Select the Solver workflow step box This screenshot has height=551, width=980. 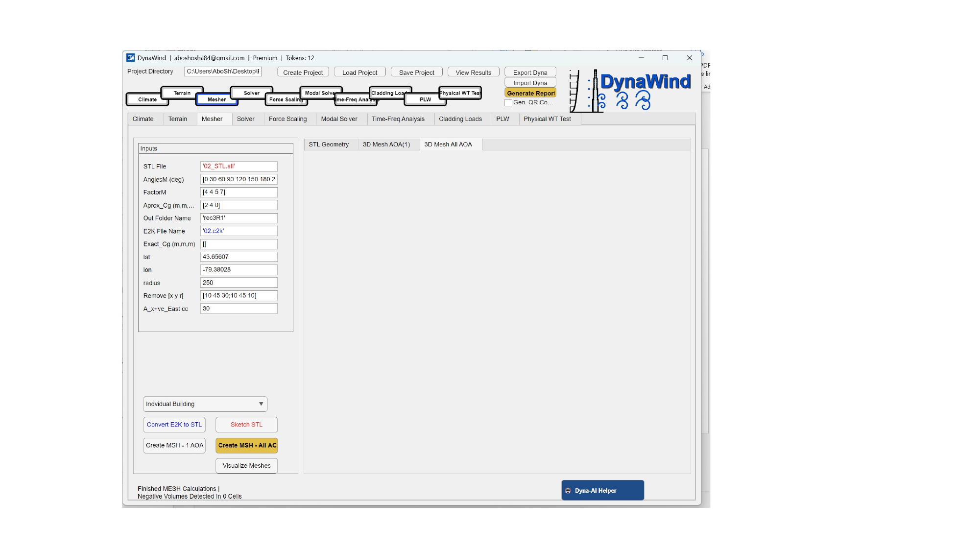pos(251,93)
